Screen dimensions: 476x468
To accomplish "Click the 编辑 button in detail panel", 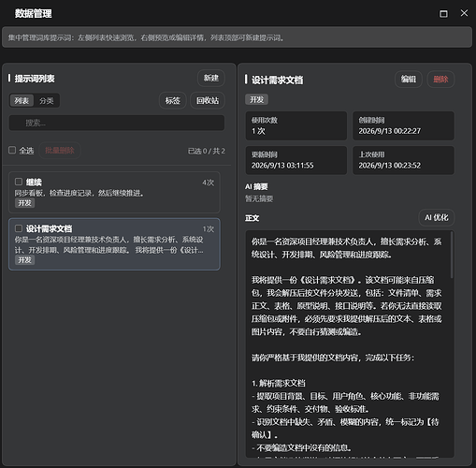I will tap(409, 80).
